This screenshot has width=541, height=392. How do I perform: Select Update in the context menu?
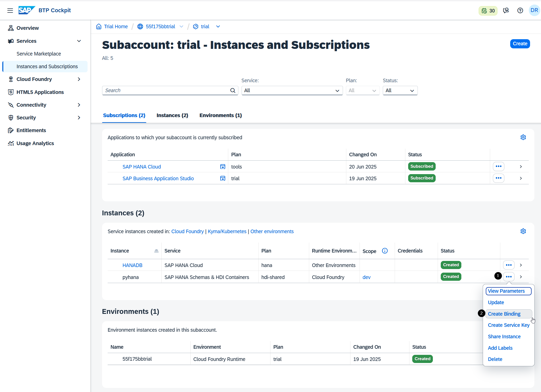pyautogui.click(x=496, y=302)
